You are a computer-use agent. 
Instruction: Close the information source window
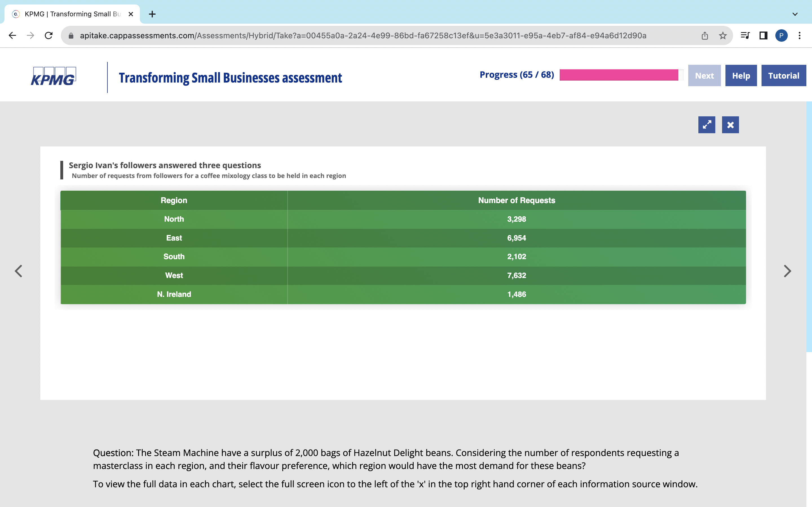click(x=730, y=125)
